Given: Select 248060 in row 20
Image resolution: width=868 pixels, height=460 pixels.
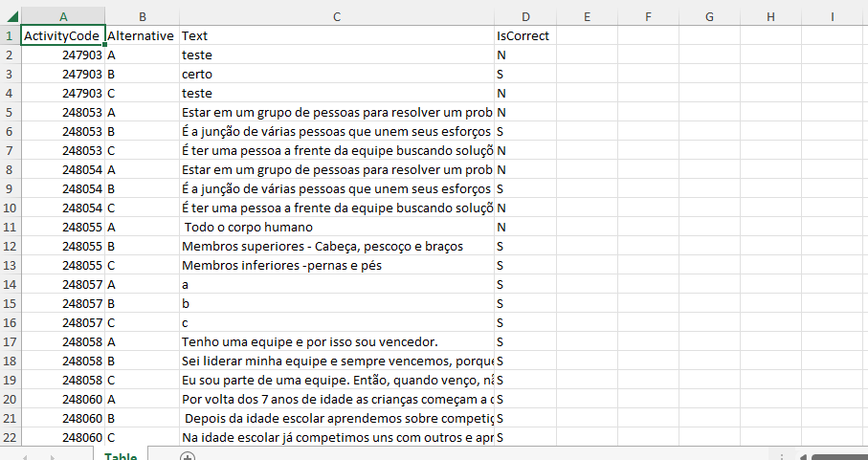Looking at the screenshot, I should tap(62, 399).
